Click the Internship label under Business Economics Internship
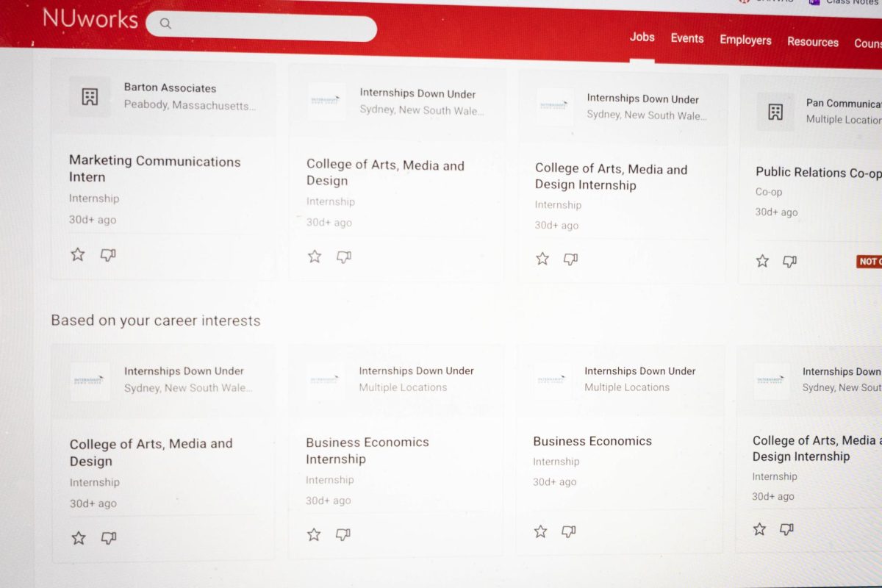Viewport: 882px width, 588px height. (329, 480)
